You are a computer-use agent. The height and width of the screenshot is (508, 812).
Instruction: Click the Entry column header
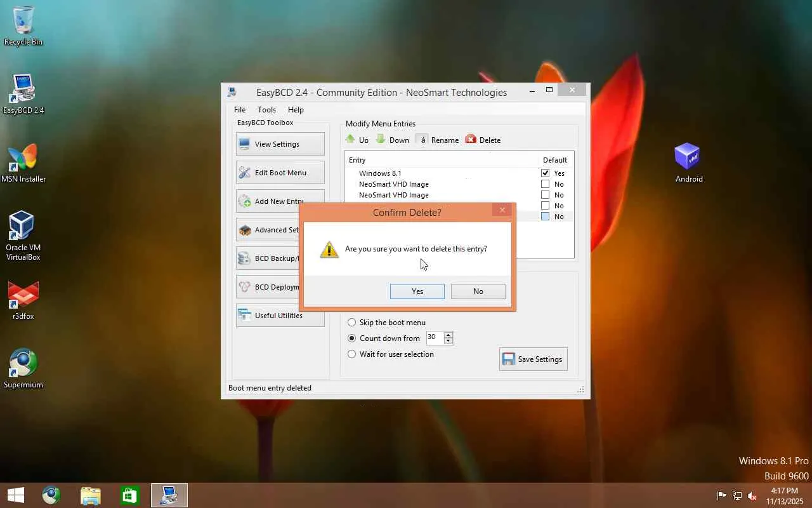click(x=357, y=160)
